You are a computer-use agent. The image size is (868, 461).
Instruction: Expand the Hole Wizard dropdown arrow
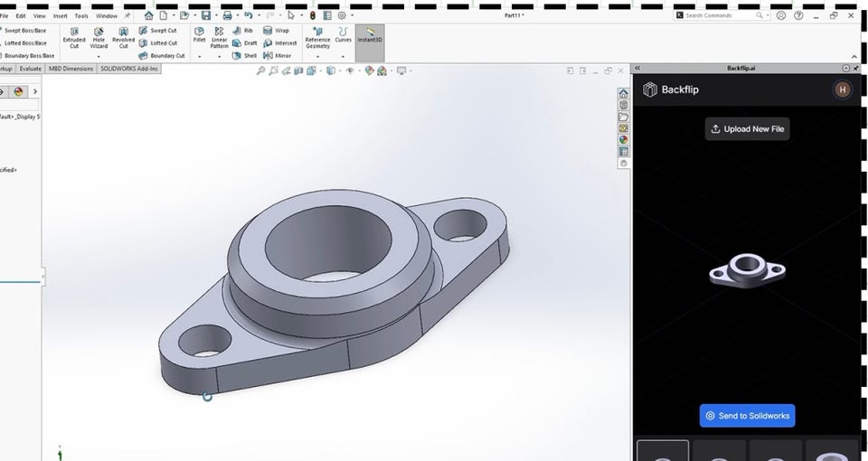pyautogui.click(x=99, y=56)
